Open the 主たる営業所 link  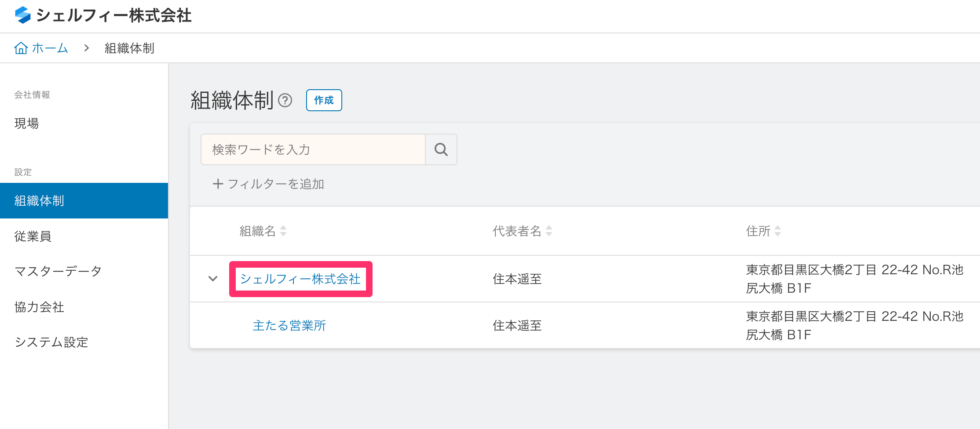[289, 326]
